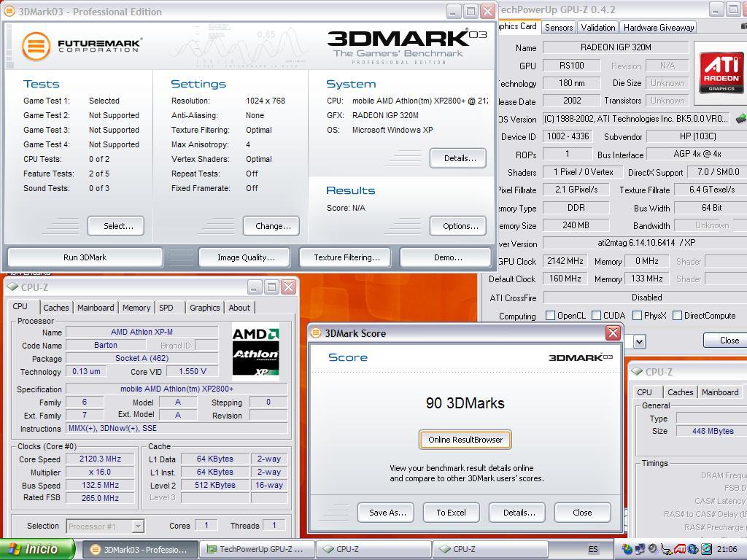Click the Close button in GPU-Z
Image resolution: width=747 pixels, height=560 pixels.
pyautogui.click(x=726, y=340)
